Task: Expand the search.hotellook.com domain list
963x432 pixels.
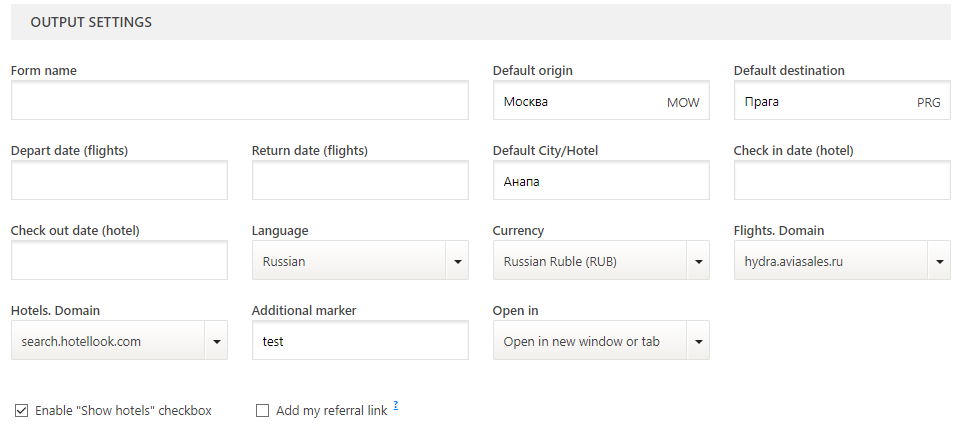Action: [119, 340]
